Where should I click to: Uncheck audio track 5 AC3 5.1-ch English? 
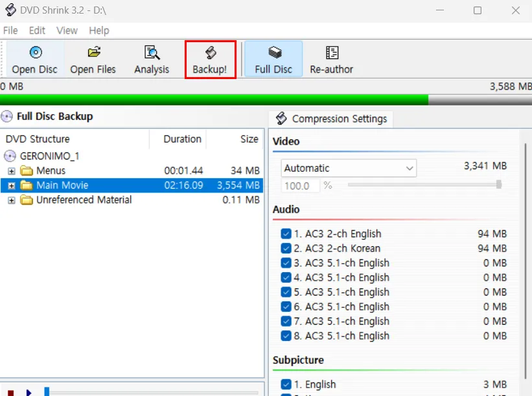click(286, 292)
